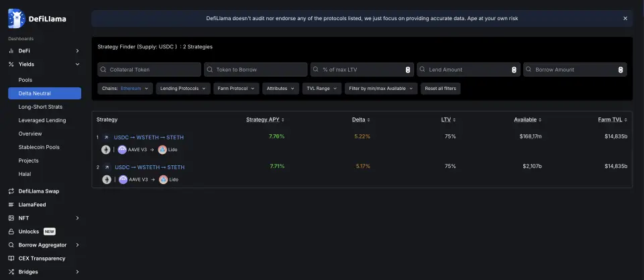644x280 pixels.
Task: Click the DefiLlama logo icon
Action: pos(17,19)
